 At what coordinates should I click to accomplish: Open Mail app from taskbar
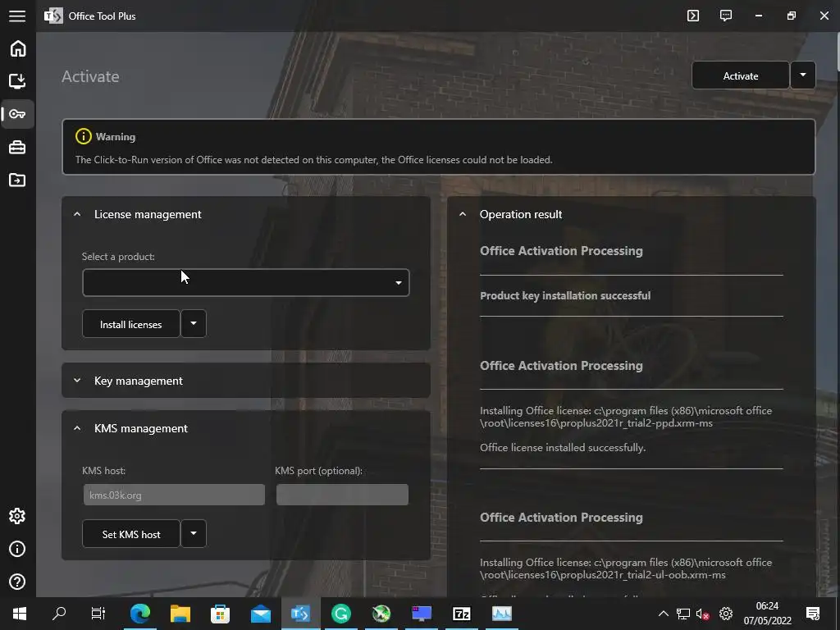coord(261,614)
